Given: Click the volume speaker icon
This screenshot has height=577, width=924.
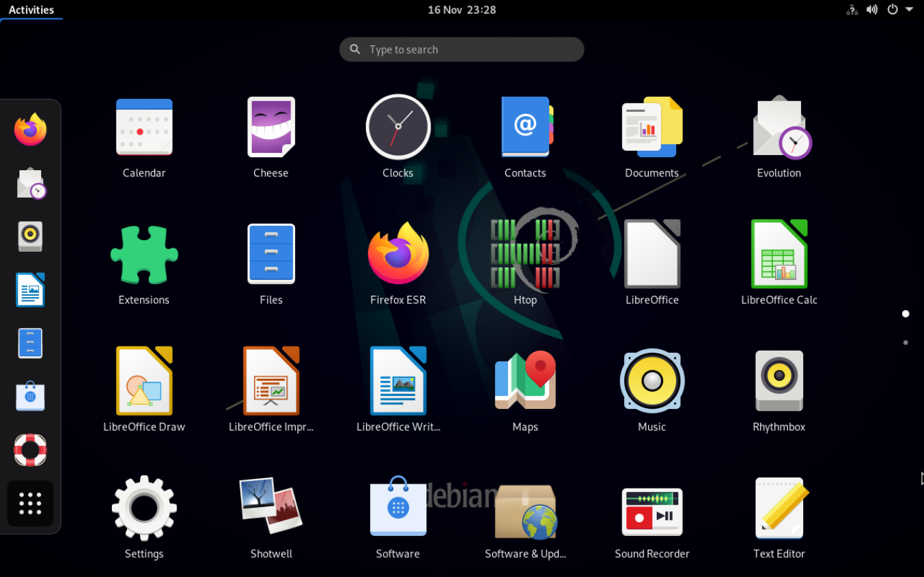Looking at the screenshot, I should point(873,10).
